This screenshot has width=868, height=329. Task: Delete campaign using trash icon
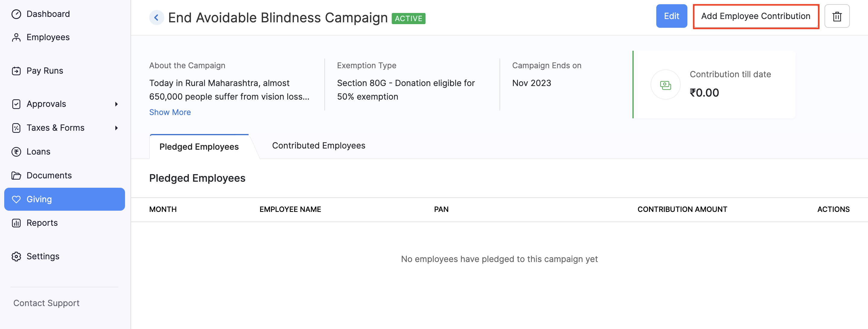[x=837, y=16]
